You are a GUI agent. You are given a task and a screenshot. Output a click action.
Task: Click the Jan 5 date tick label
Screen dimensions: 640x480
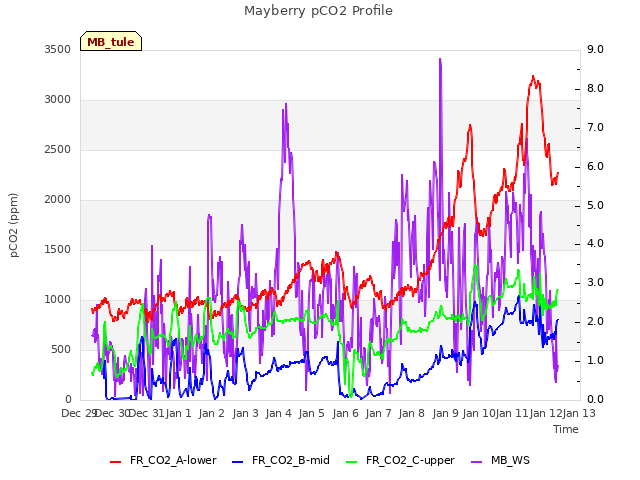[312, 413]
